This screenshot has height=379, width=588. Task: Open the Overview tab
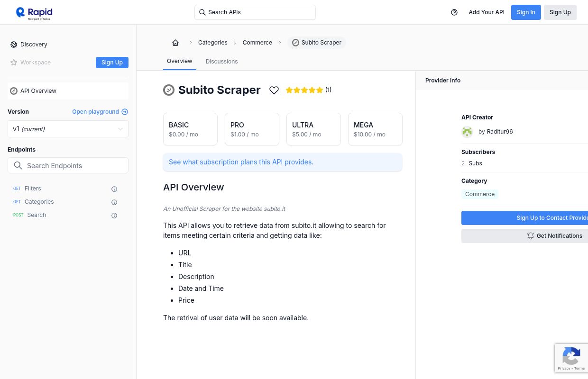pyautogui.click(x=179, y=61)
